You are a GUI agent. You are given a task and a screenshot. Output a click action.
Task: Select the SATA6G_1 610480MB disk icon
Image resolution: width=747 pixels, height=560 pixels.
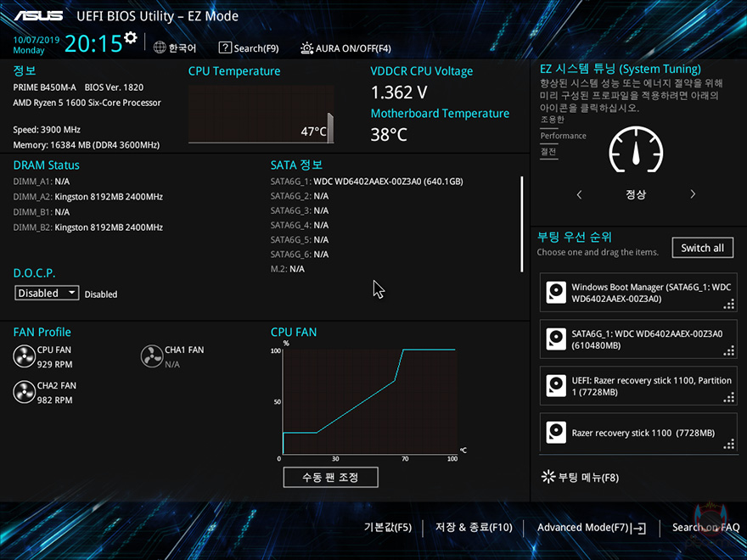click(x=556, y=339)
